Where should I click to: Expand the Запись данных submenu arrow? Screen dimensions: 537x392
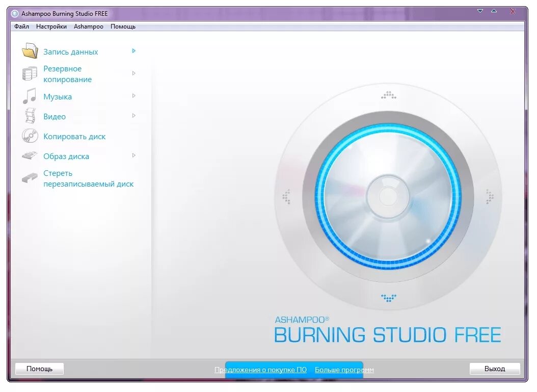tap(134, 50)
